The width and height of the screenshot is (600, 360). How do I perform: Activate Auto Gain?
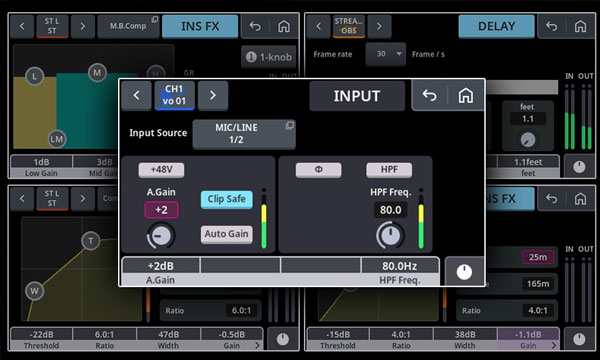(x=227, y=234)
